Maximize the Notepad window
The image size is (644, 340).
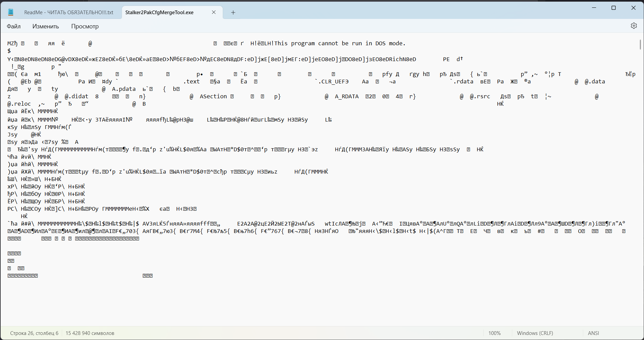614,8
